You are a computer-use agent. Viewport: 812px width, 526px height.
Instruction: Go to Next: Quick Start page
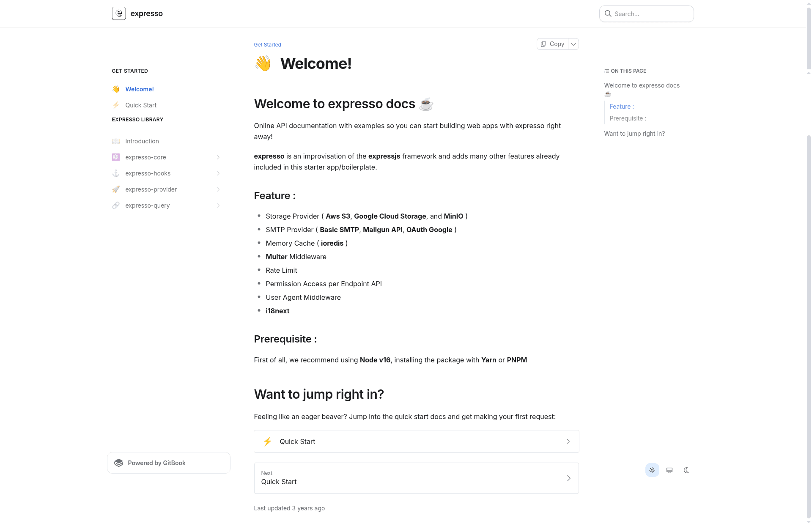point(416,478)
